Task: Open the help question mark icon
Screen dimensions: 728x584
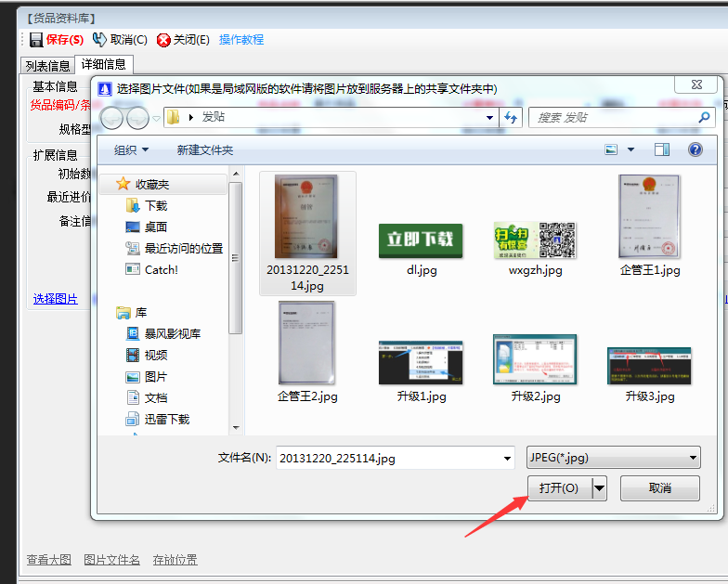Action: click(x=695, y=149)
